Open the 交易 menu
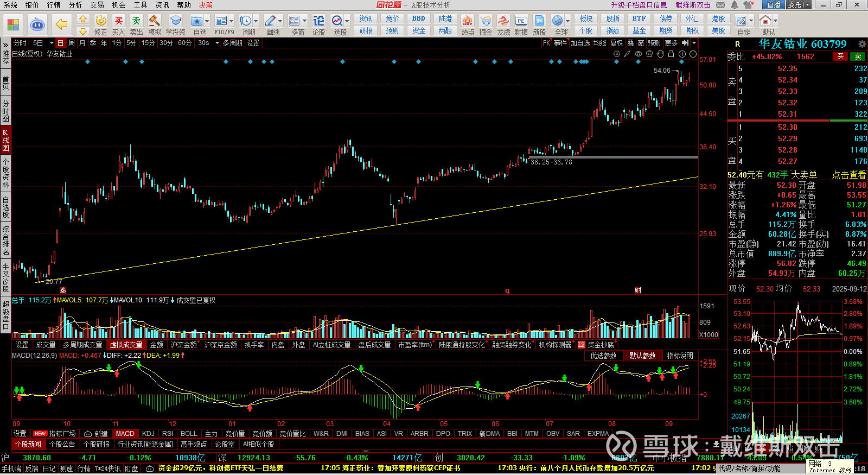 coord(97,5)
